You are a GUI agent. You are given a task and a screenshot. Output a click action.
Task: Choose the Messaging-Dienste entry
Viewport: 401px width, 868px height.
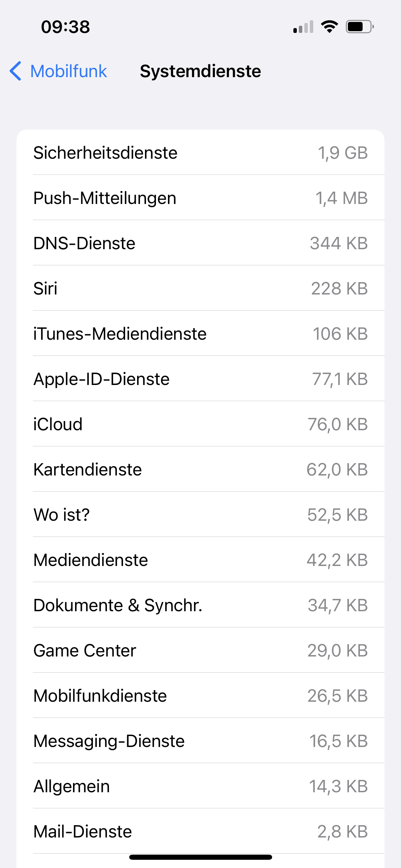coord(200,741)
